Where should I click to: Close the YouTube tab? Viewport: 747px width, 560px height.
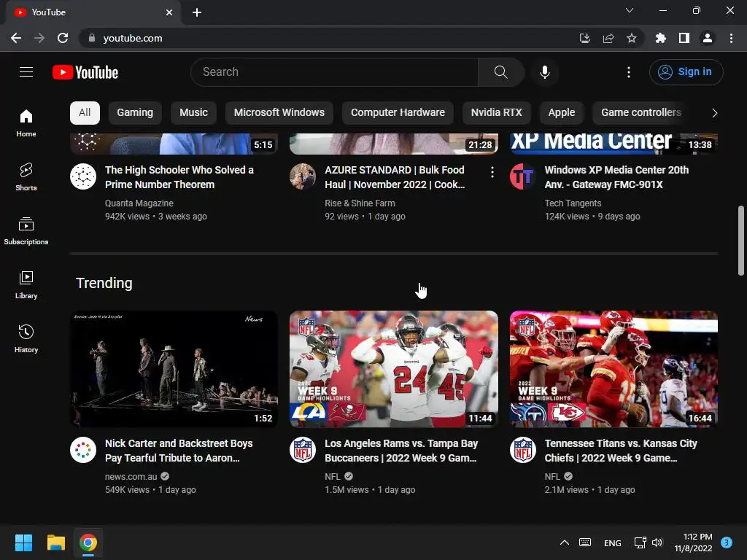(x=169, y=12)
